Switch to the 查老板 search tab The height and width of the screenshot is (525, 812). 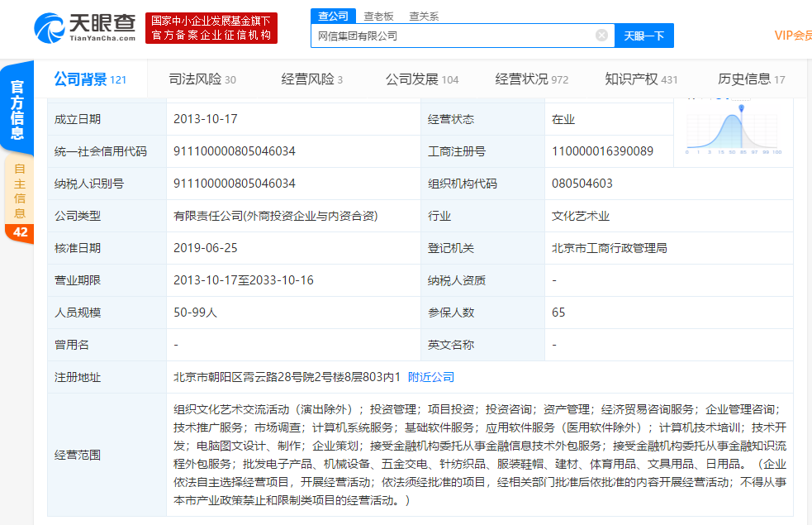378,16
